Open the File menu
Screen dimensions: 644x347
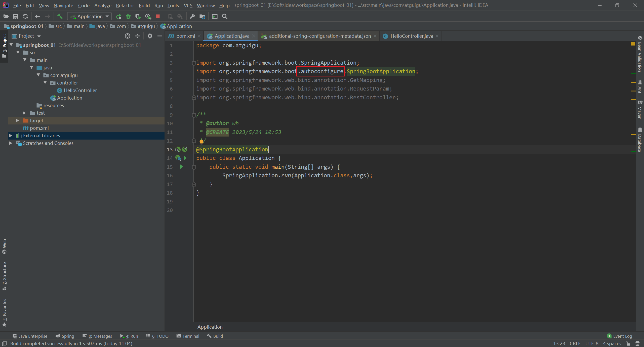tap(17, 5)
